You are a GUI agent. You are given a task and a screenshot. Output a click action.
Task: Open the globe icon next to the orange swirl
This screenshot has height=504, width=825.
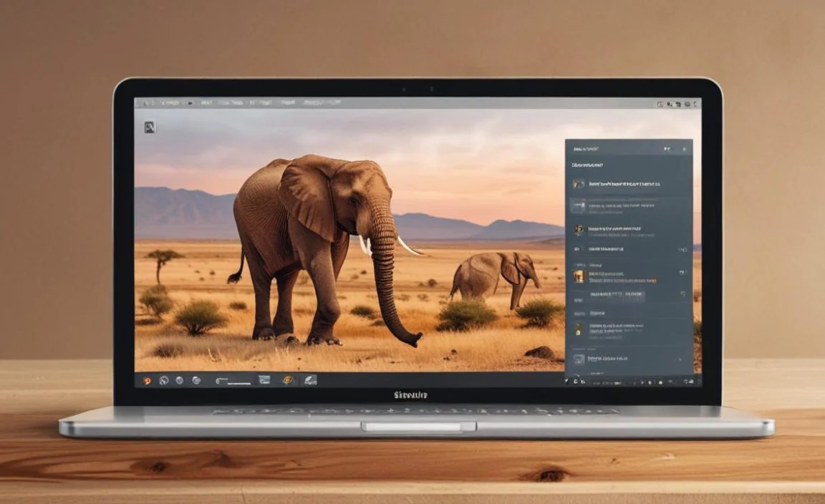[163, 380]
